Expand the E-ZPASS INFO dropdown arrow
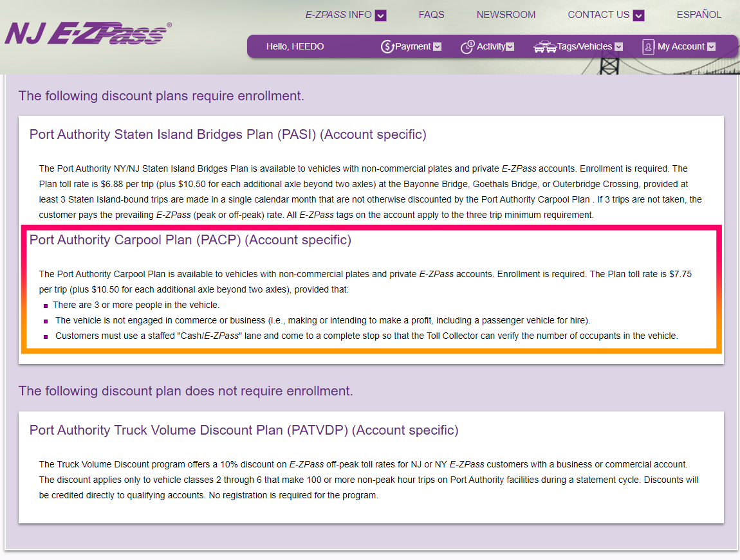Image resolution: width=740 pixels, height=560 pixels. pyautogui.click(x=380, y=15)
